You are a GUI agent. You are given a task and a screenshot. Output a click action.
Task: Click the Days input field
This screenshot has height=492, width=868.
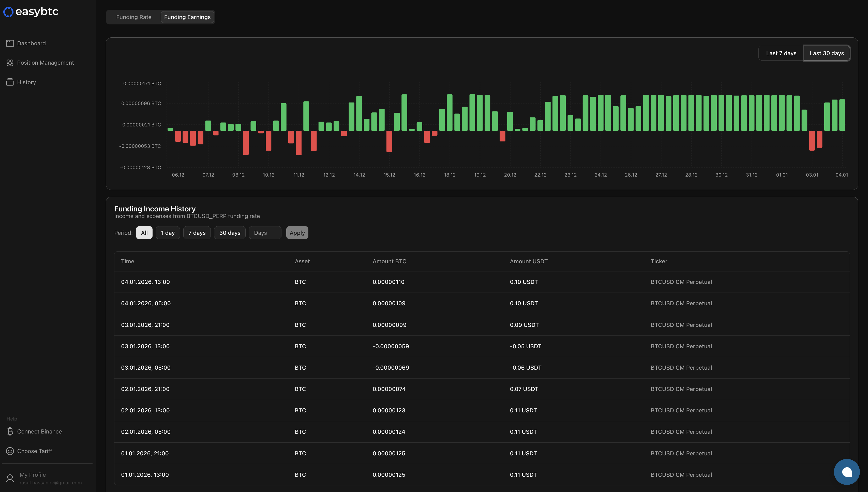265,233
